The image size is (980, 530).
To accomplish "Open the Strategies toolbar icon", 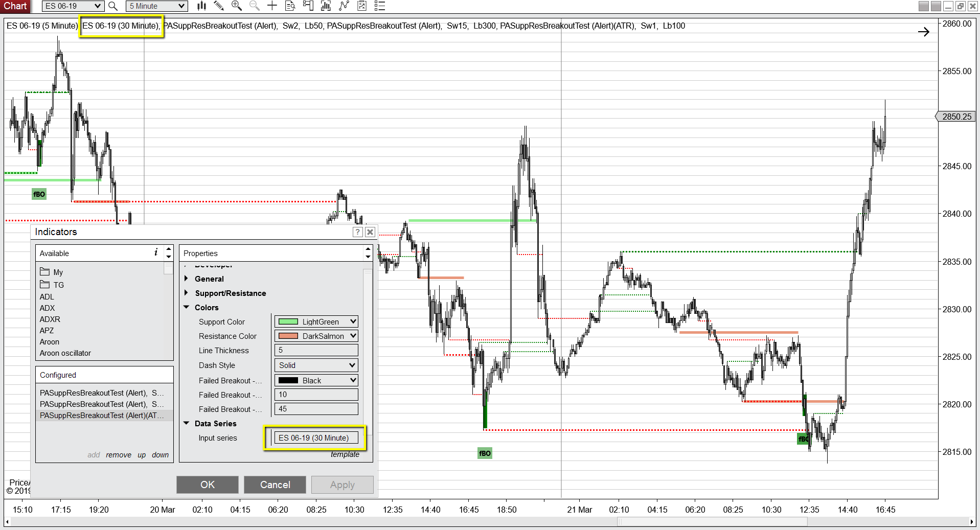I will pyautogui.click(x=361, y=6).
